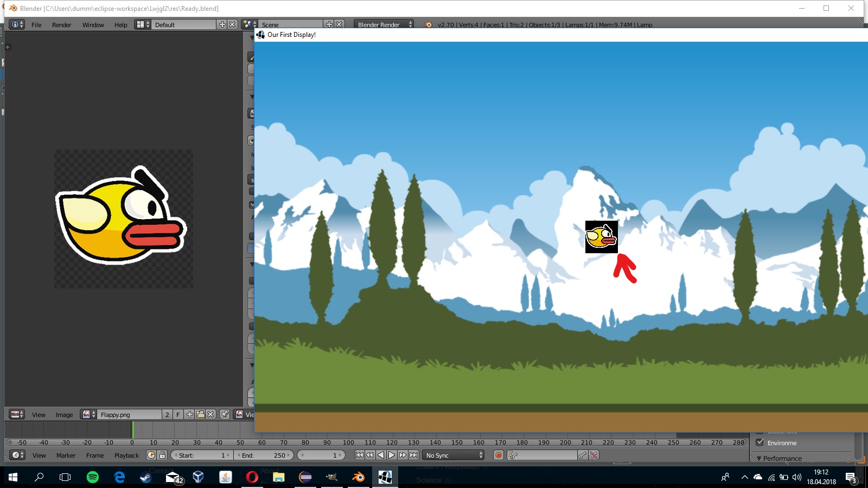868x488 pixels.
Task: Delete the current scene
Action: 339,24
